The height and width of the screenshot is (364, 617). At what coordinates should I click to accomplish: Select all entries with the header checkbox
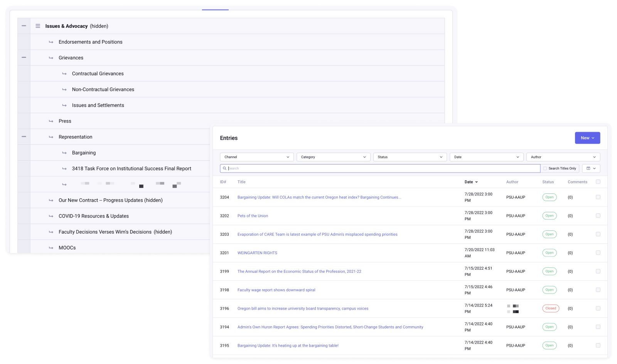[598, 181]
